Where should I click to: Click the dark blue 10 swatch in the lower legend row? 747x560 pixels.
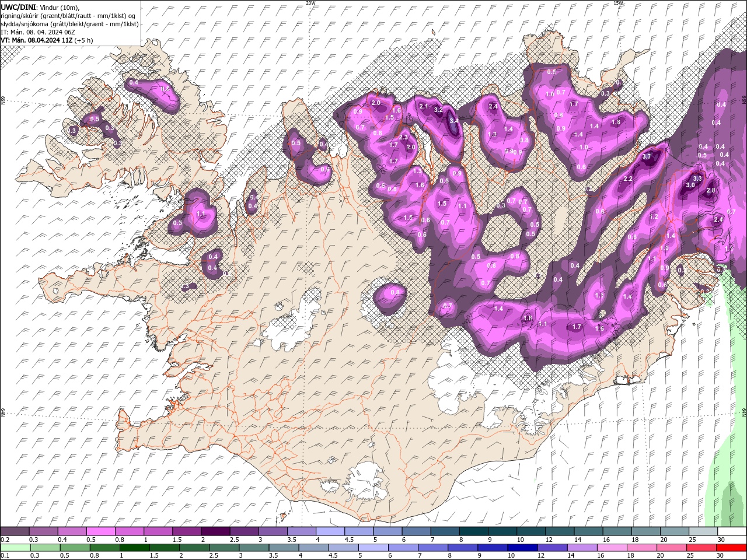pyautogui.click(x=522, y=547)
